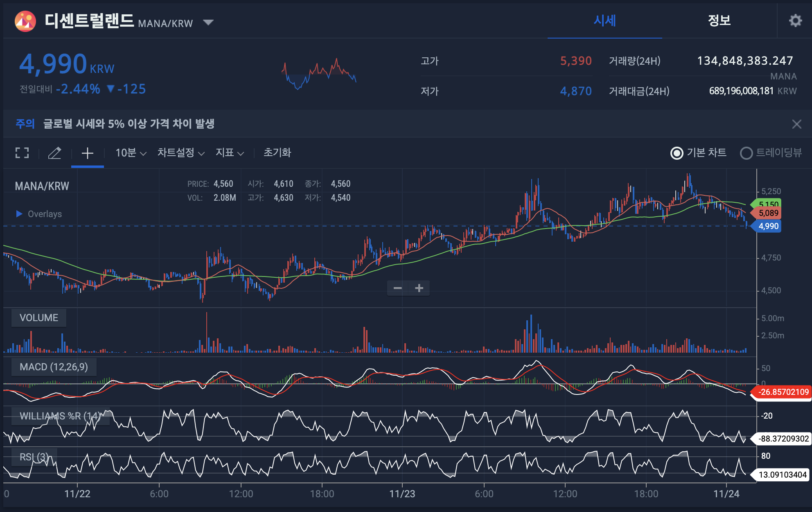
Task: Open settings via the gear icon
Action: 795,20
